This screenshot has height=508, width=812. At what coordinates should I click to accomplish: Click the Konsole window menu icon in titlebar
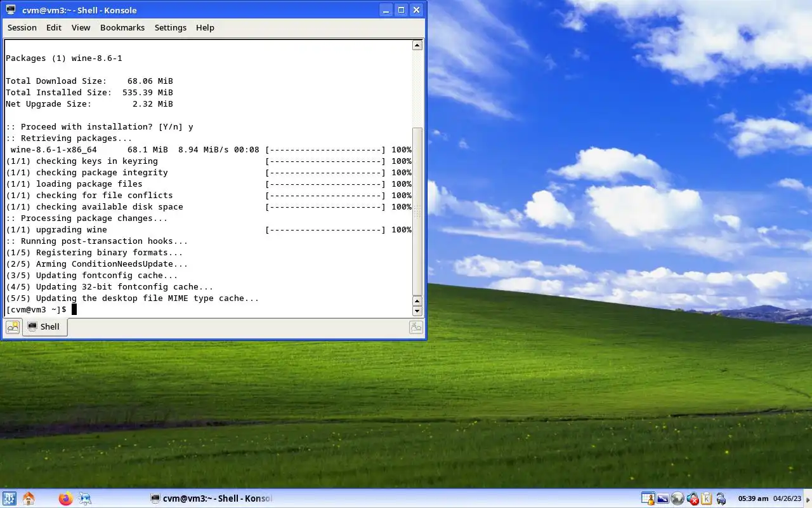click(x=11, y=10)
